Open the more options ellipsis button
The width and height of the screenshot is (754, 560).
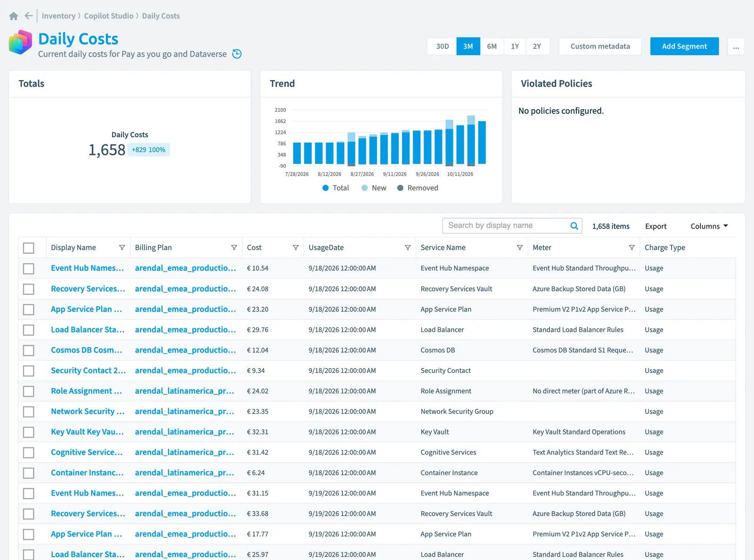tap(736, 46)
